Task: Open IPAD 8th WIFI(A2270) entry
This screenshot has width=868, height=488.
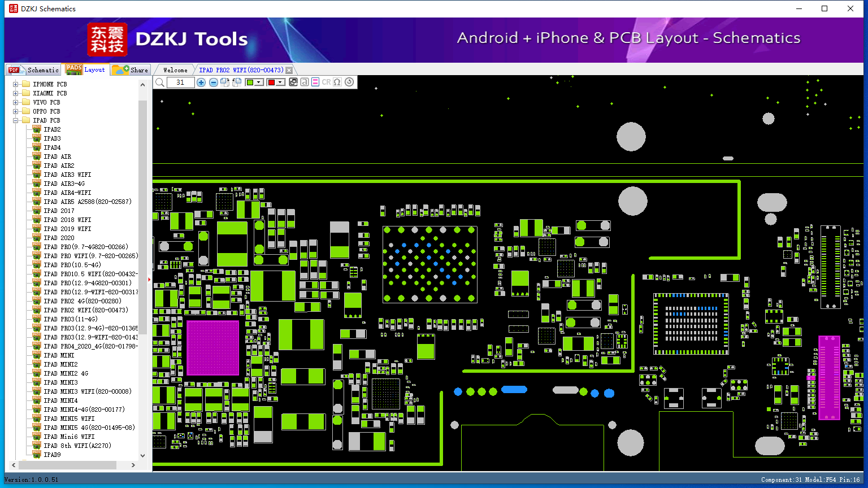Action: (77, 446)
